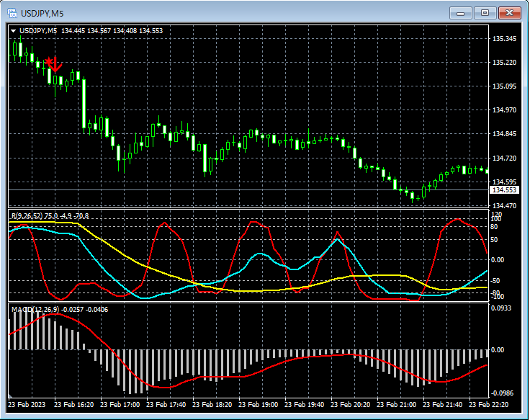
Task: Close the USDJPY,M5 chart window
Action: [x=508, y=13]
